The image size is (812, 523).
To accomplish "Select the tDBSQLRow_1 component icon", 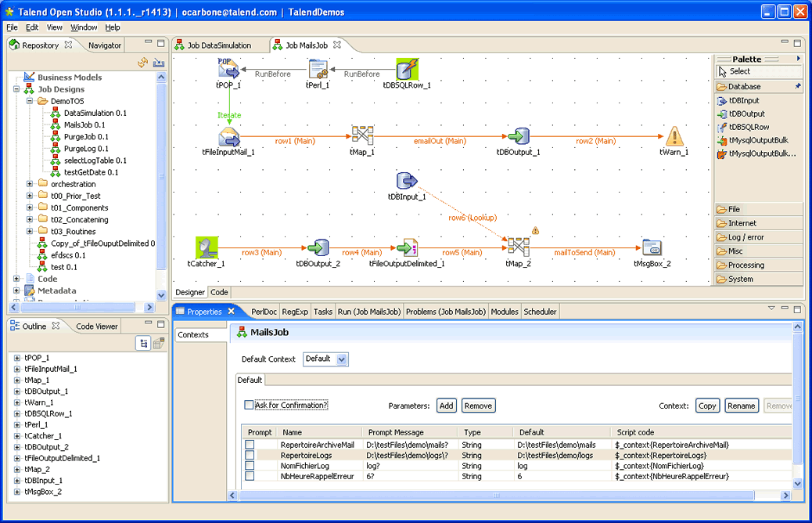I will [x=407, y=69].
